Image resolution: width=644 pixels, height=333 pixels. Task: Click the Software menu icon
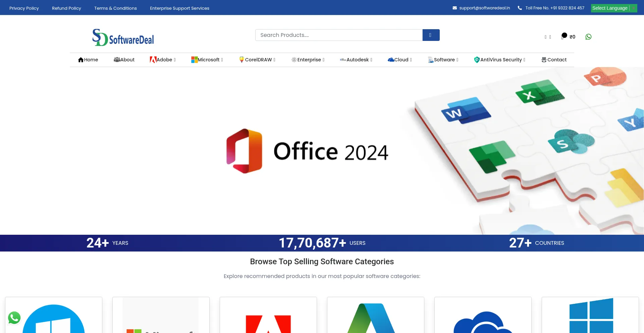click(x=431, y=60)
